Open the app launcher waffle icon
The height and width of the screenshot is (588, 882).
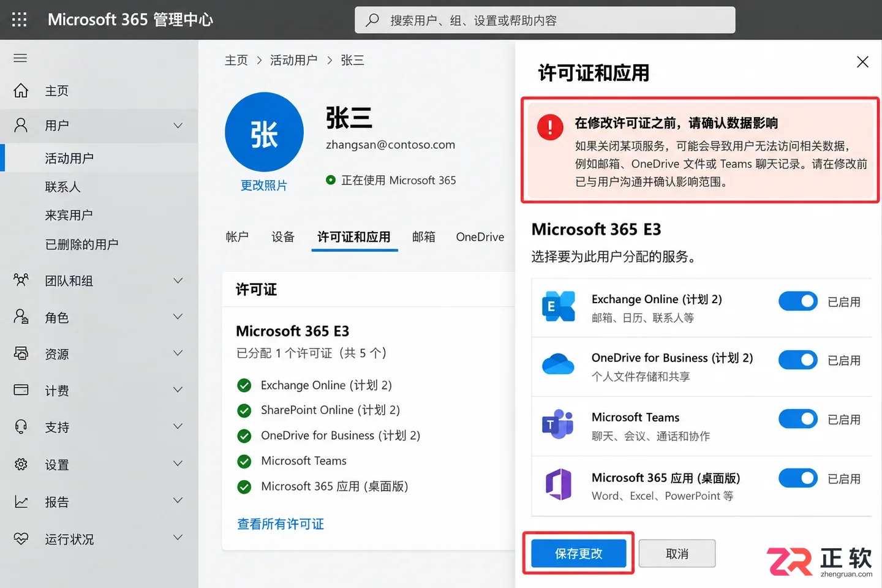tap(20, 20)
